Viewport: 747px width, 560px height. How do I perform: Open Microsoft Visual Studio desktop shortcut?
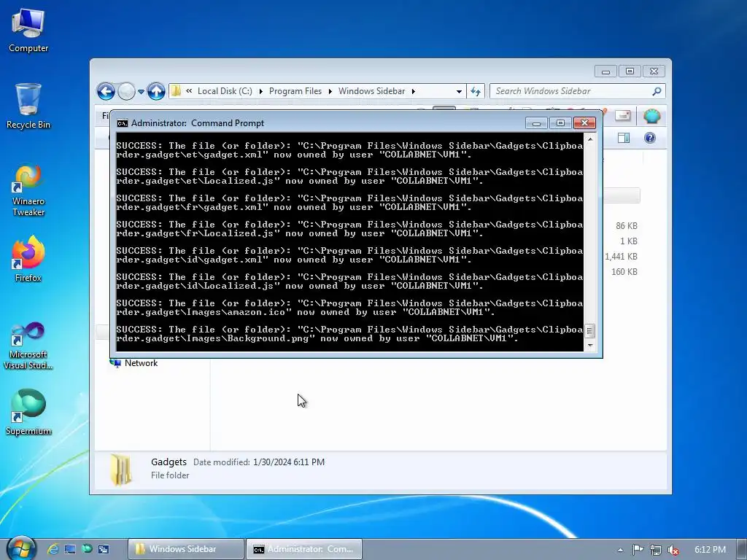[28, 346]
